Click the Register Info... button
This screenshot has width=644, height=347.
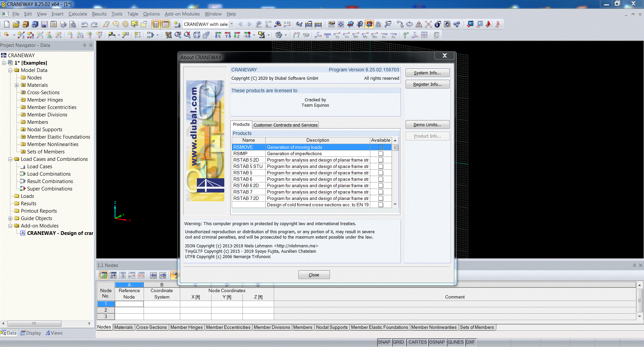point(427,84)
